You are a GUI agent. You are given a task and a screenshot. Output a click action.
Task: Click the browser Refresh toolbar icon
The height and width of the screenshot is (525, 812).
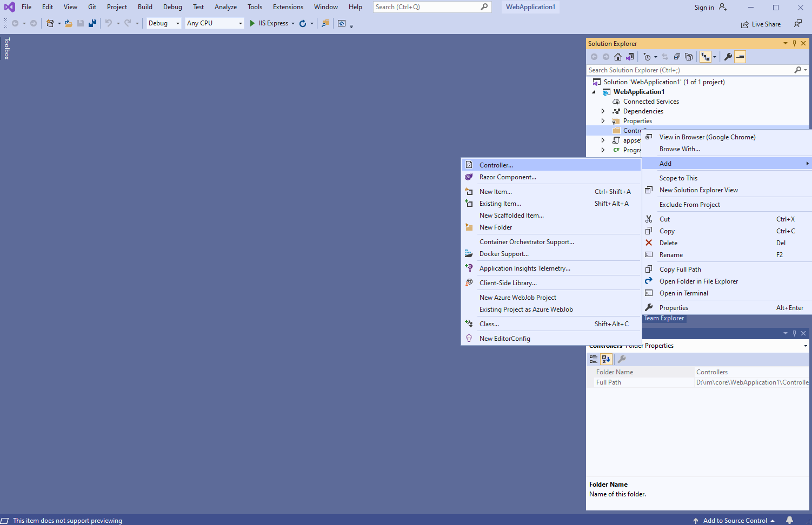[x=303, y=23]
